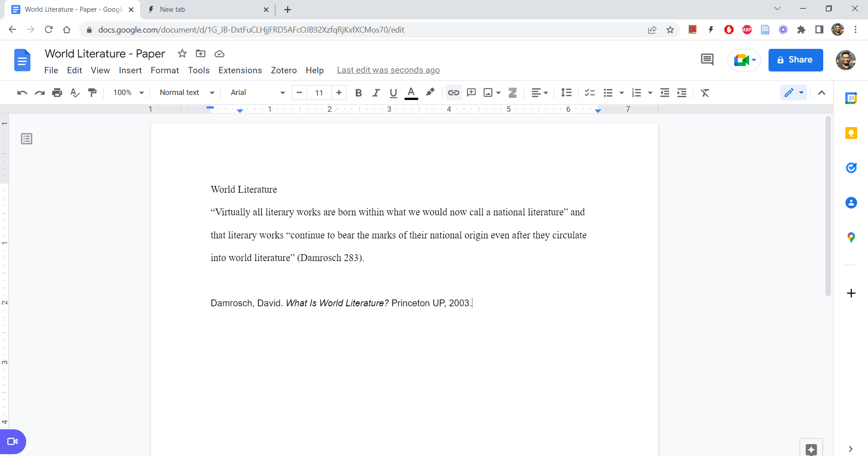Click the Share button
The image size is (868, 456).
795,60
